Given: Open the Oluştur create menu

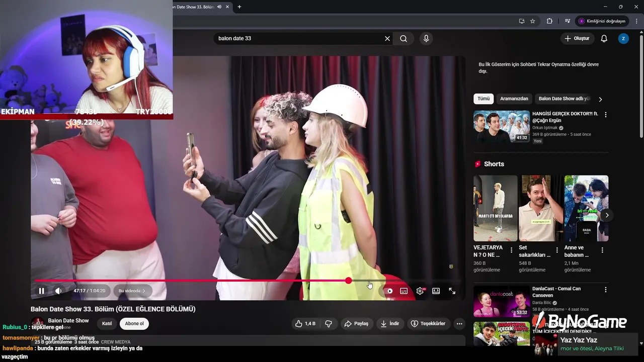Looking at the screenshot, I should click(x=577, y=38).
